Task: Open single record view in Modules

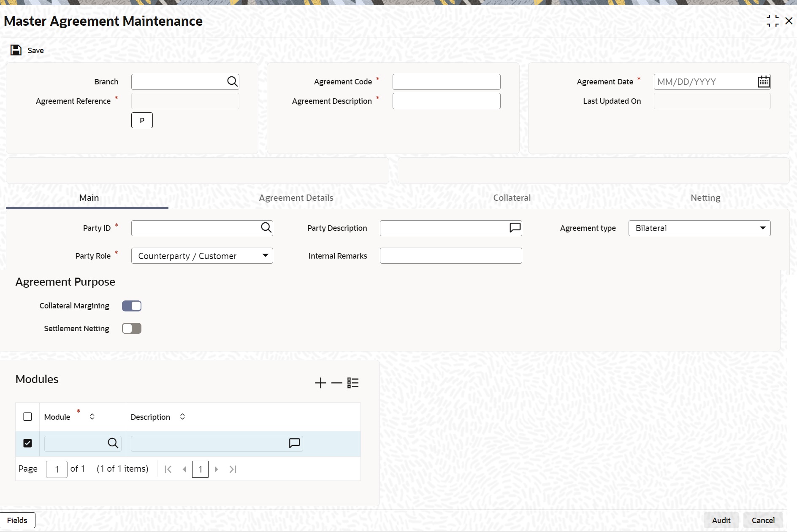Action: coord(353,383)
